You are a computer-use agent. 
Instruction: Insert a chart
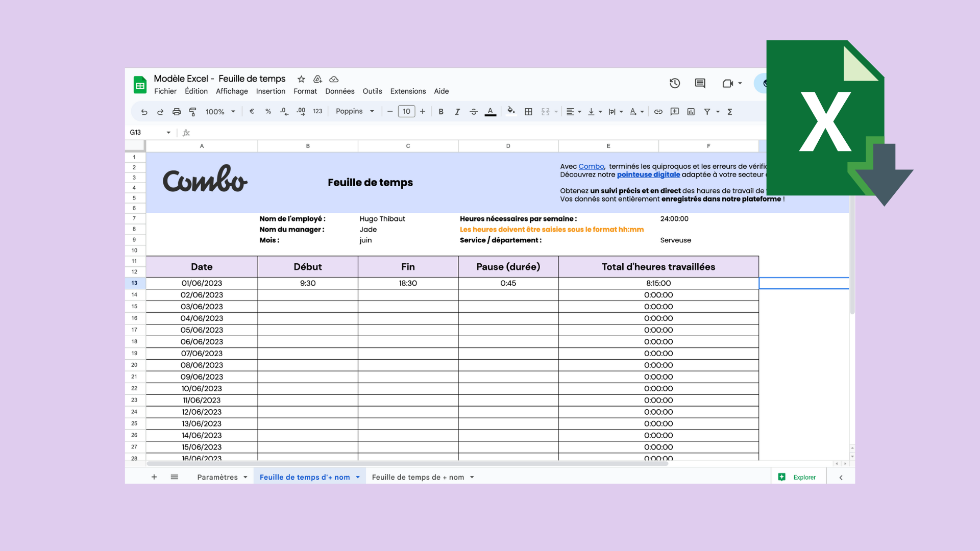tap(691, 111)
